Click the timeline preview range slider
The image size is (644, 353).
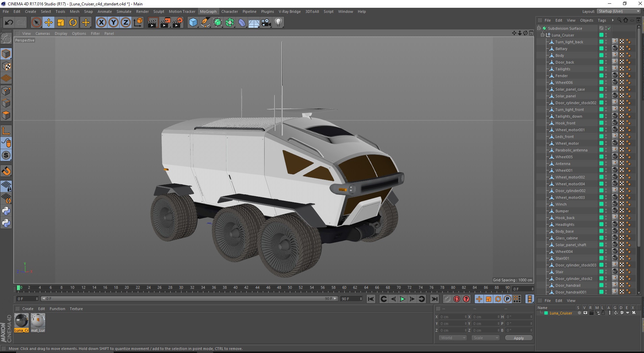click(189, 299)
